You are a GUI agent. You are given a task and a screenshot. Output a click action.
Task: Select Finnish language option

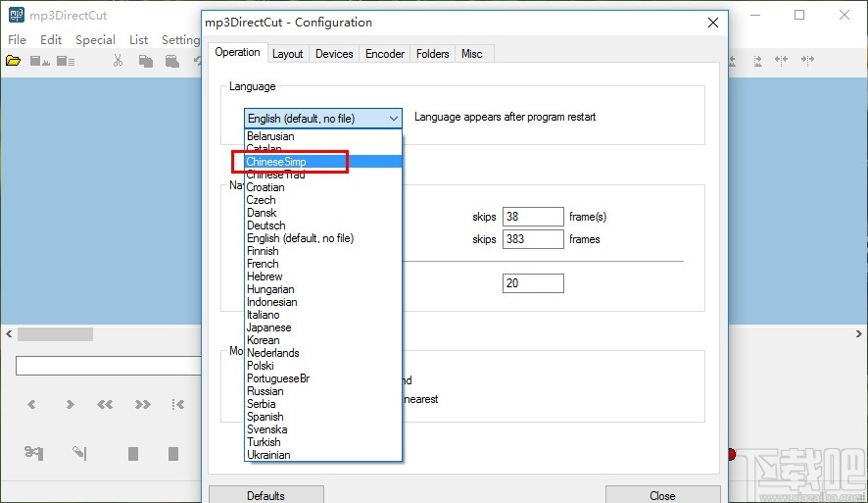point(322,251)
